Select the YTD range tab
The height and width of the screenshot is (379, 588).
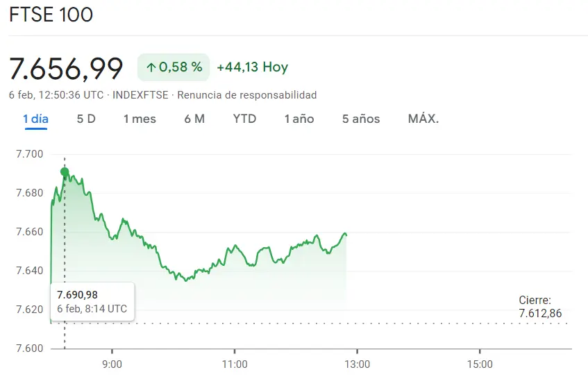point(244,119)
